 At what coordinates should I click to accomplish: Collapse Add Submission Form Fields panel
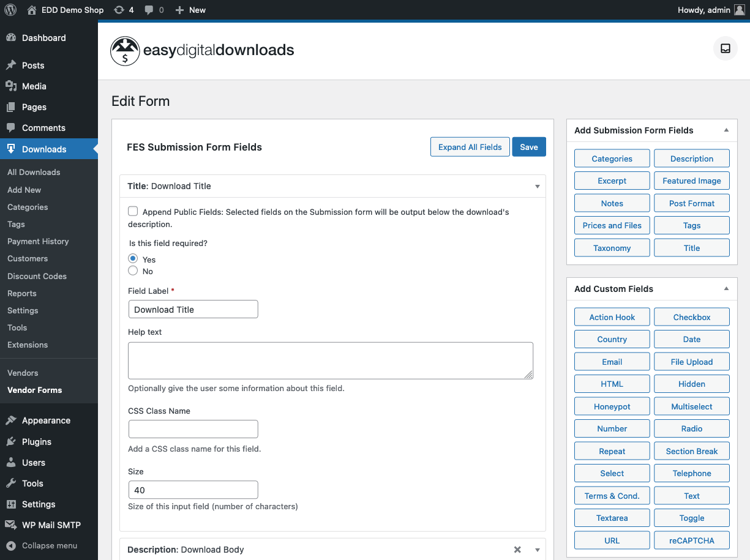pyautogui.click(x=726, y=130)
